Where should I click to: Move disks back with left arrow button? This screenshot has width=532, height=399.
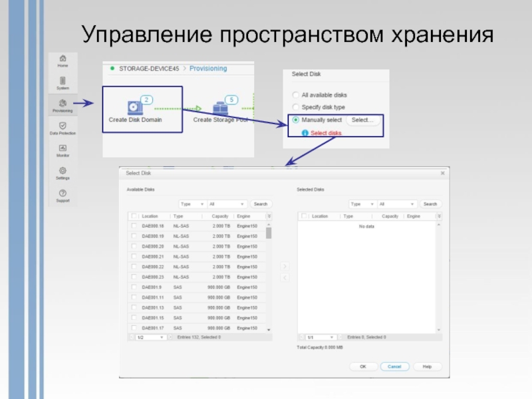(x=285, y=277)
